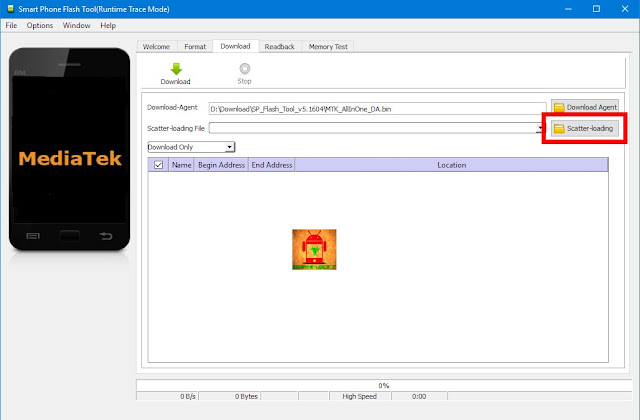Maximize the Smart Phone Flash Tool window
The image size is (640, 420).
tap(596, 9)
